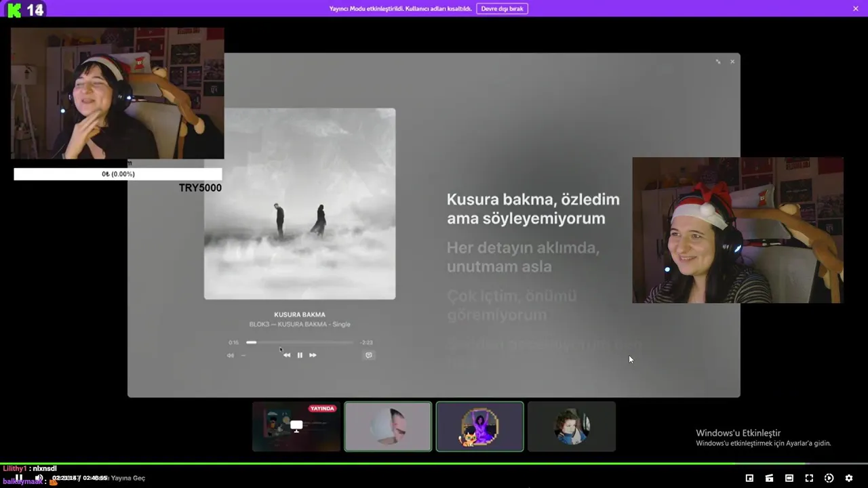Pause the video playback

[x=19, y=478]
